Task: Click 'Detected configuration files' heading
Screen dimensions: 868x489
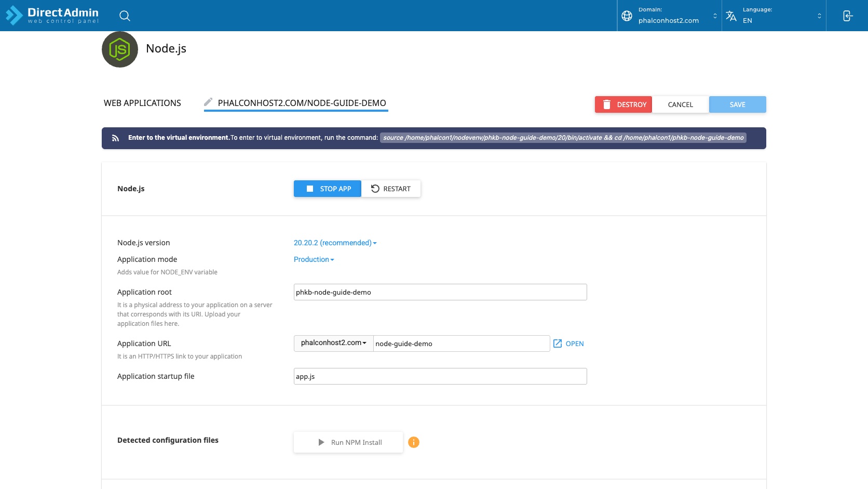Action: pyautogui.click(x=168, y=440)
